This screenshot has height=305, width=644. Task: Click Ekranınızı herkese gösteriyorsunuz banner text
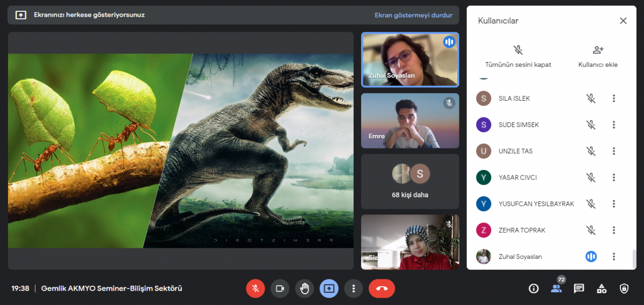(x=89, y=15)
